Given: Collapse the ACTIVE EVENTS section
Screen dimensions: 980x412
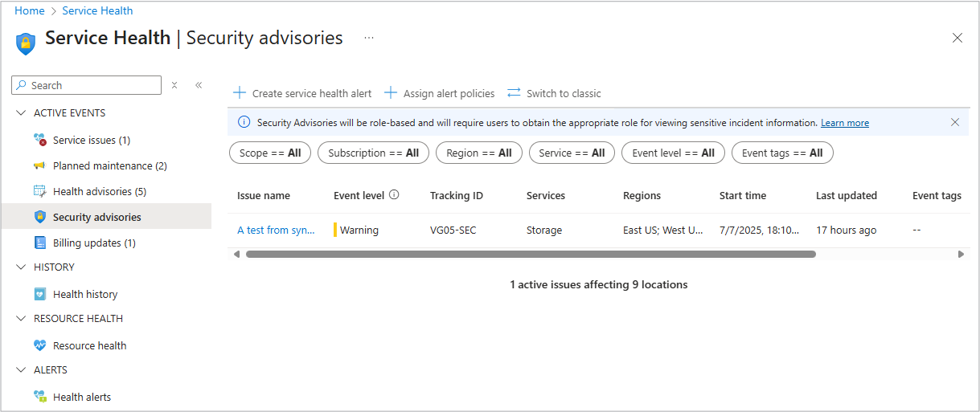Looking at the screenshot, I should click(21, 113).
